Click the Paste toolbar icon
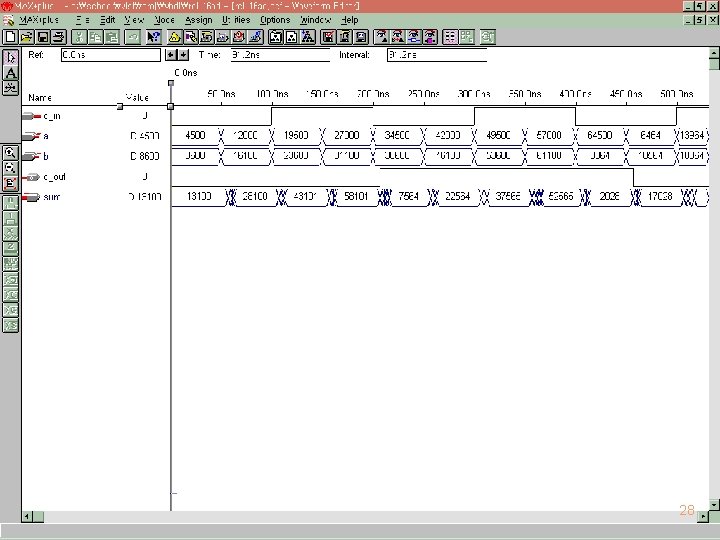Screen dimensions: 720x540 [112, 37]
